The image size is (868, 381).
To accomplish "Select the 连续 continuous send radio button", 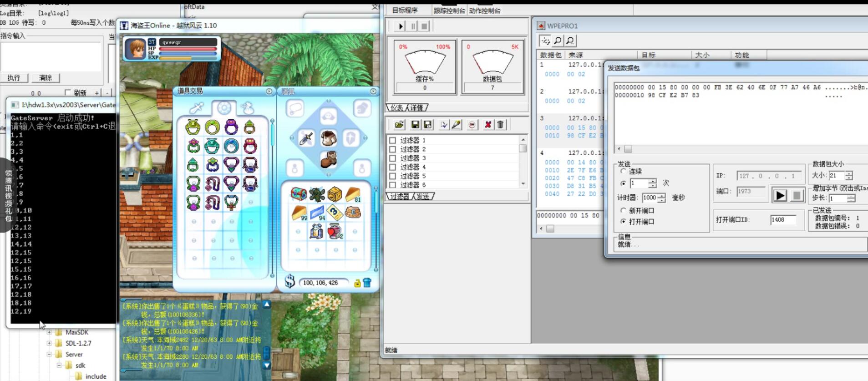I will 623,171.
